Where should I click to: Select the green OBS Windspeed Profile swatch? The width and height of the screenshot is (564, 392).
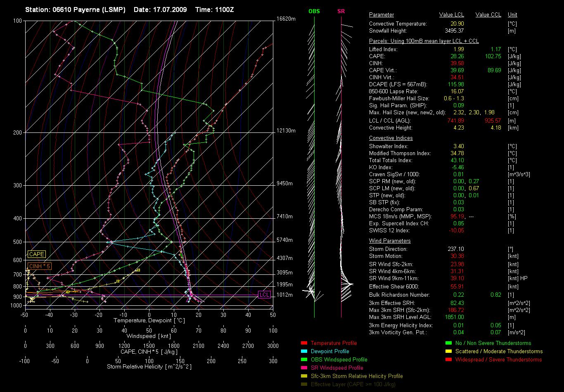click(x=304, y=359)
